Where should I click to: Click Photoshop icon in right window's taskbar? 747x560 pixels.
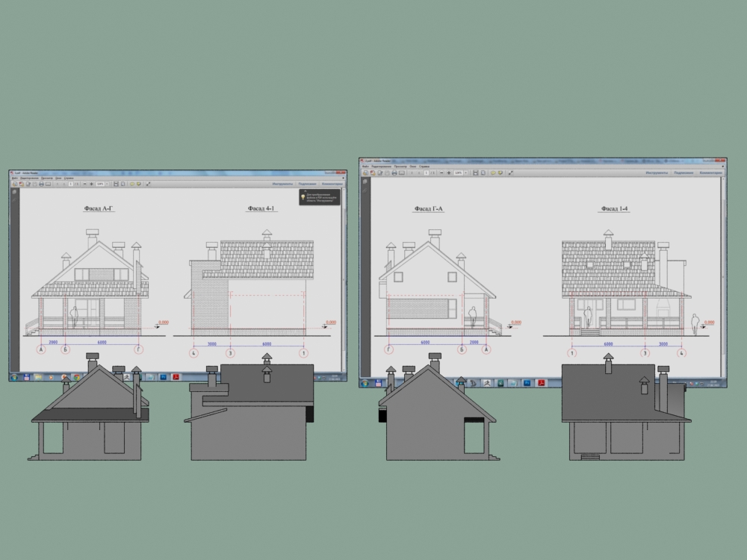tap(527, 383)
